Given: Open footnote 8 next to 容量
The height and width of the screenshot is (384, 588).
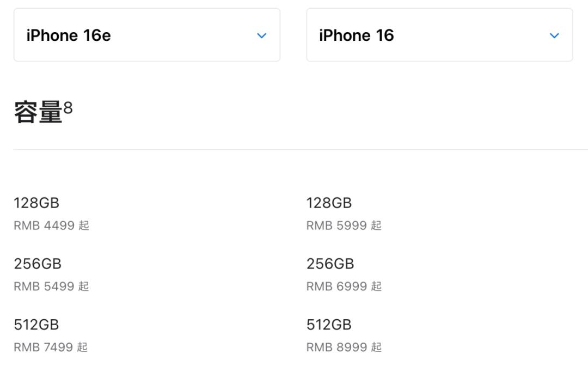Looking at the screenshot, I should point(68,107).
